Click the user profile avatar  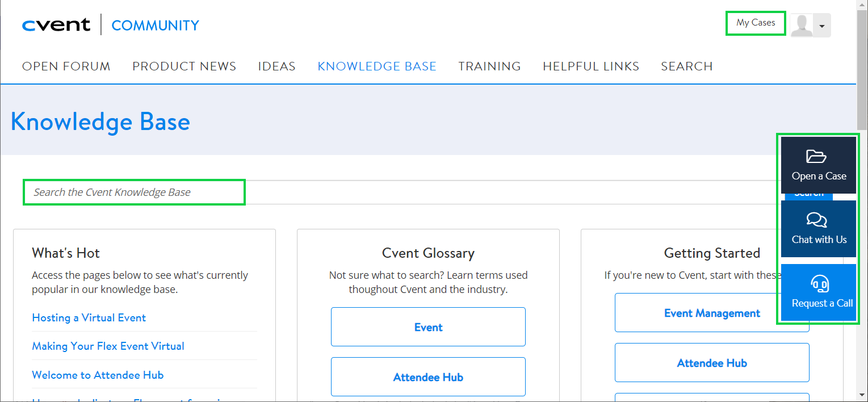802,26
